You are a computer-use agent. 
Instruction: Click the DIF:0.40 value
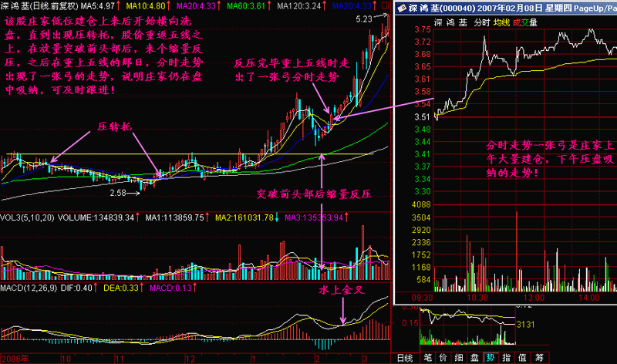pyautogui.click(x=76, y=288)
